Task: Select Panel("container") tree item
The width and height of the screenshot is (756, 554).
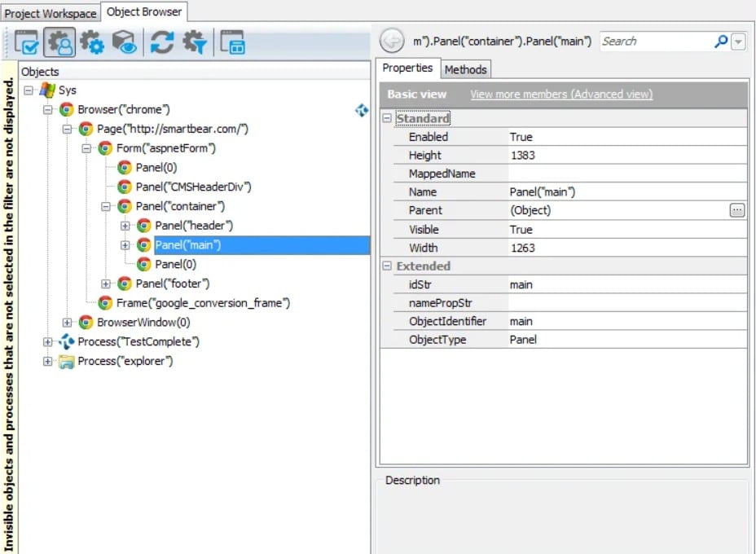Action: [x=180, y=206]
